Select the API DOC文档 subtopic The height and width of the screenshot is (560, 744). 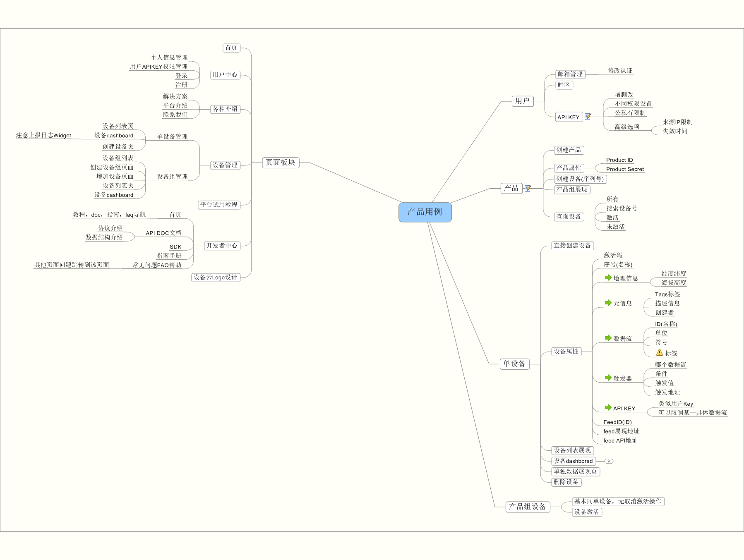click(163, 233)
